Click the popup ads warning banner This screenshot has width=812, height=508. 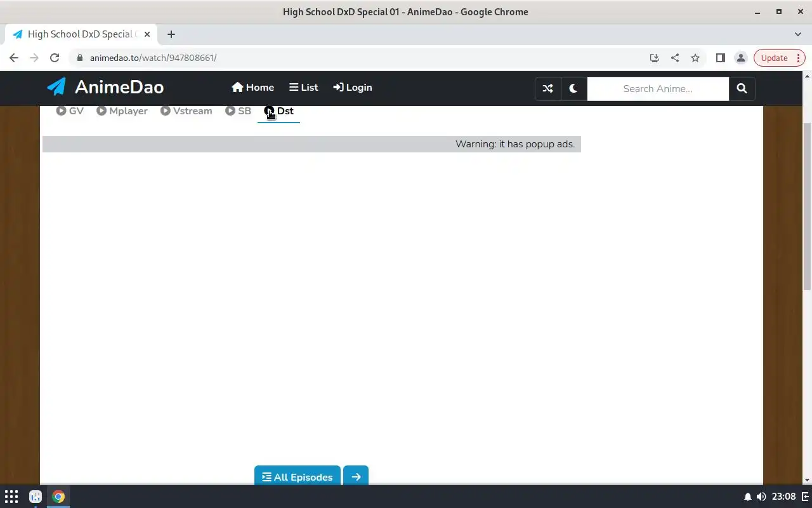coord(311,144)
